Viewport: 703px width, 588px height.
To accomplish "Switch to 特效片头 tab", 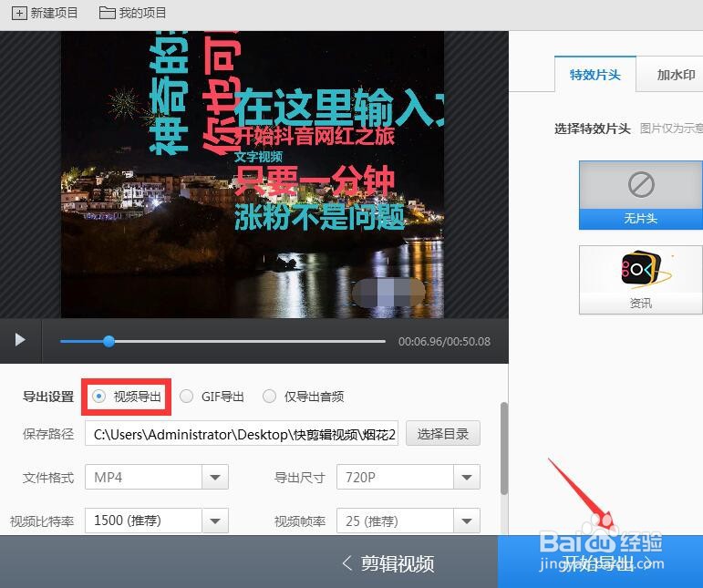I will 594,75.
